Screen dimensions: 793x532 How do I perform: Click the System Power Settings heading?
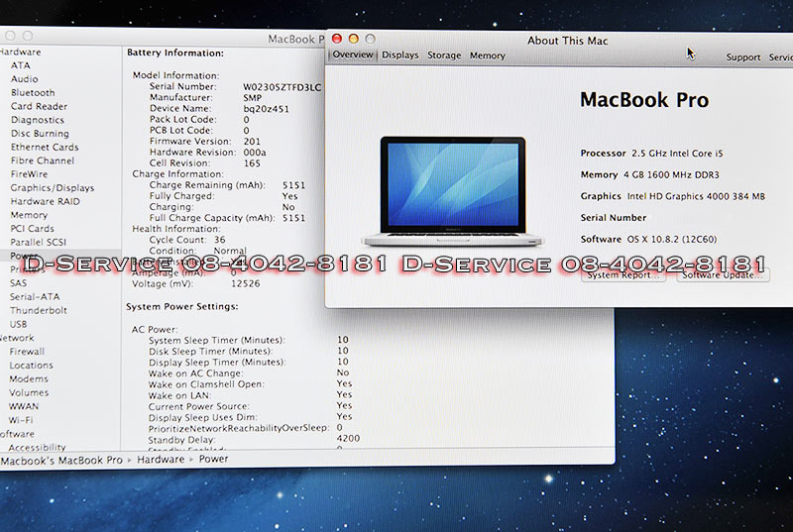click(x=182, y=307)
